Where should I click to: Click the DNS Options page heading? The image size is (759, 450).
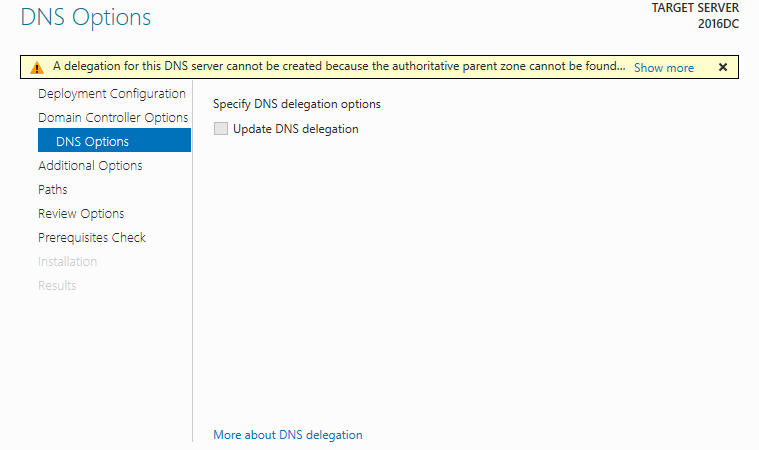[86, 17]
